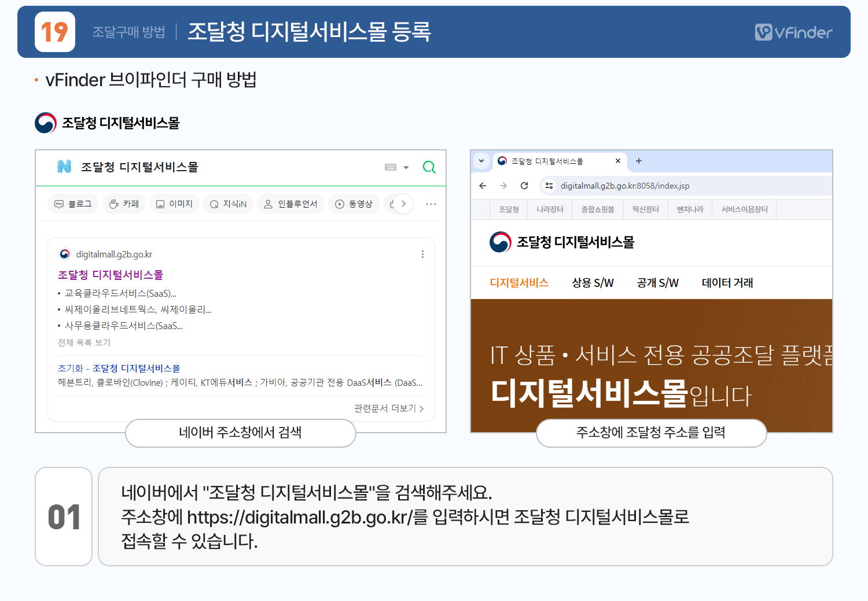Click 전체 목록 보기 link
Screen dimensions: 868x601
tap(84, 342)
